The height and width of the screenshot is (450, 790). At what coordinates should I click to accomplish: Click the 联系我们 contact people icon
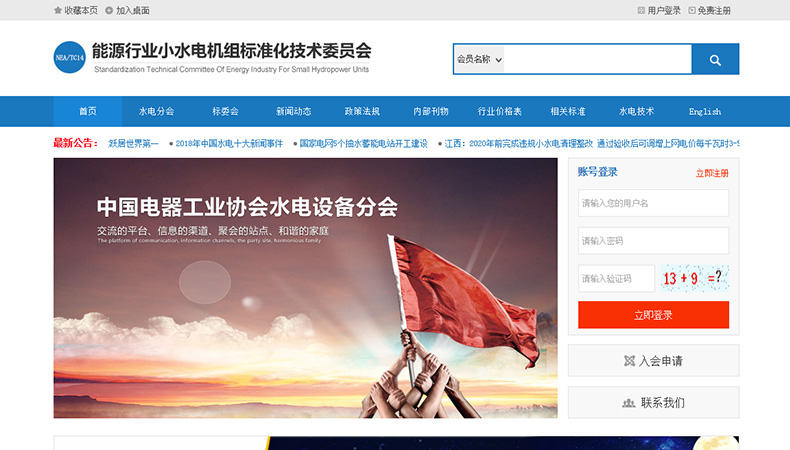[628, 403]
